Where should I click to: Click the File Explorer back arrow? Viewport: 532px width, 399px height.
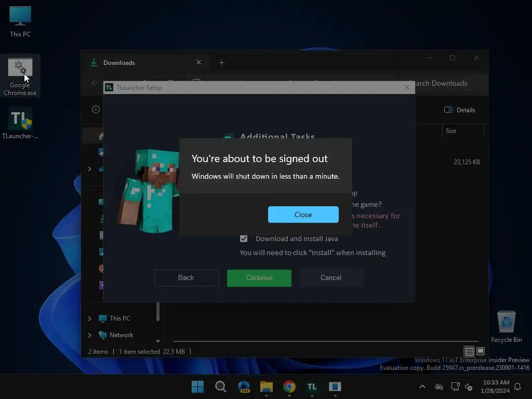[95, 83]
